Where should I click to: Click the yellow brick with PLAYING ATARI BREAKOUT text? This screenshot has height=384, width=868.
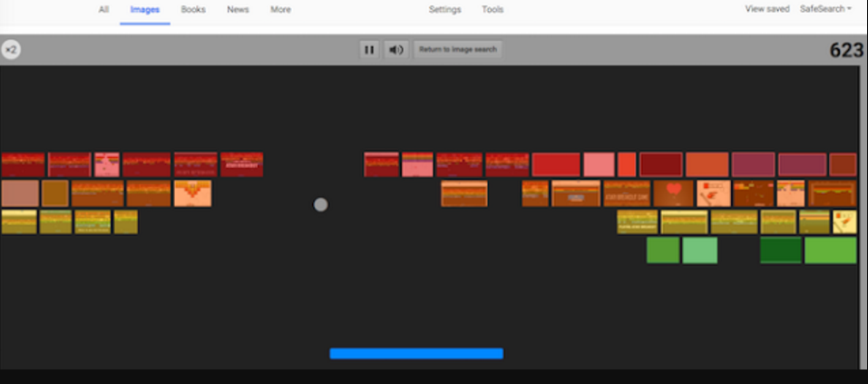pos(637,222)
